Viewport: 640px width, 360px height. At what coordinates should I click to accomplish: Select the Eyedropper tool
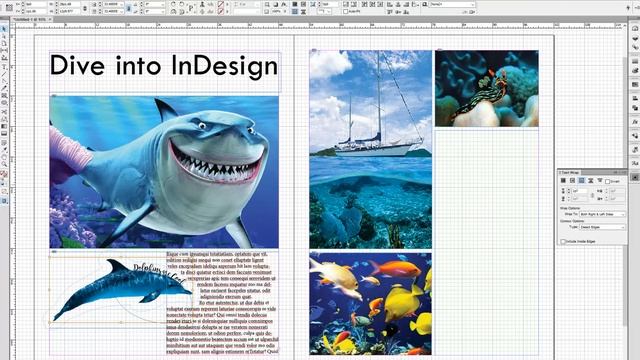[x=4, y=149]
